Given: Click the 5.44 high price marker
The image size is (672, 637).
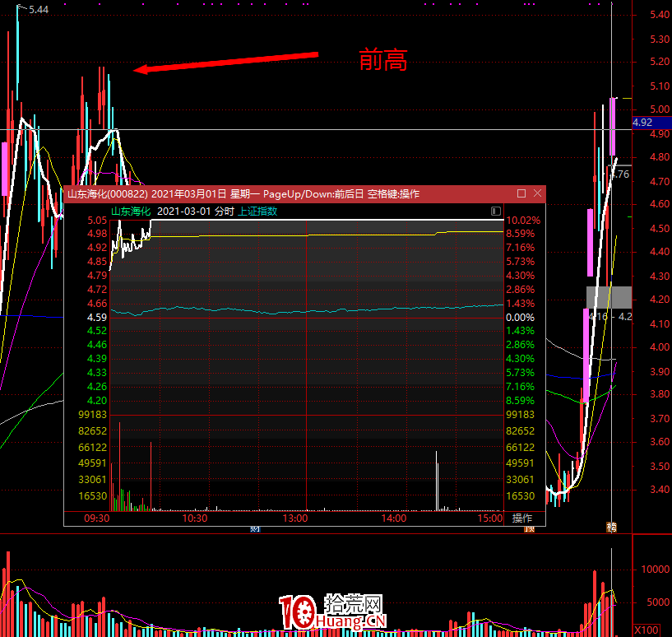Looking at the screenshot, I should [38, 9].
